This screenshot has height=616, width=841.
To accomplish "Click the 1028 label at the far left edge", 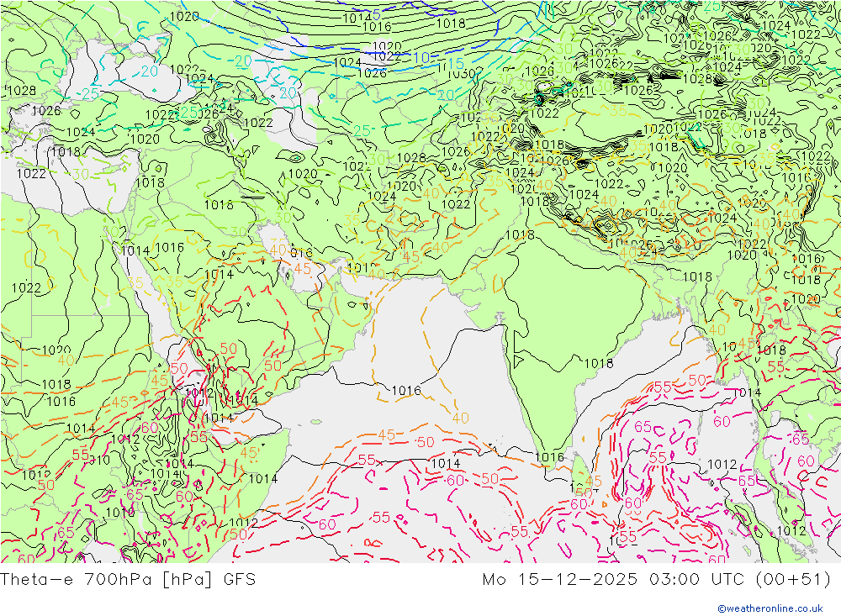I will point(22,91).
